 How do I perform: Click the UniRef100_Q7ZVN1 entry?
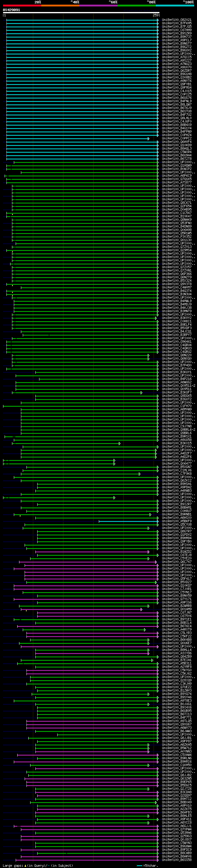point(177,271)
